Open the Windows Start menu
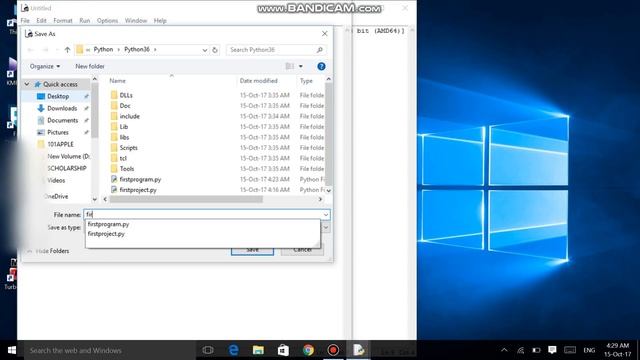This screenshot has height=360, width=640. [x=11, y=350]
